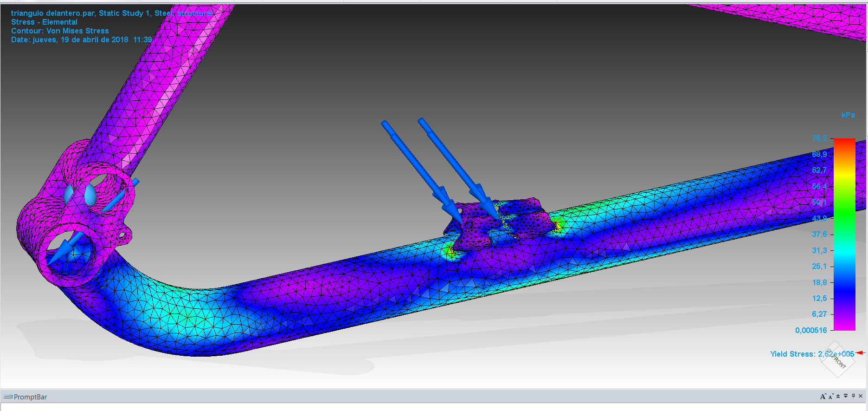Image resolution: width=868 pixels, height=411 pixels.
Task: Click the PromptBar keyboard icon
Action: pos(8,397)
